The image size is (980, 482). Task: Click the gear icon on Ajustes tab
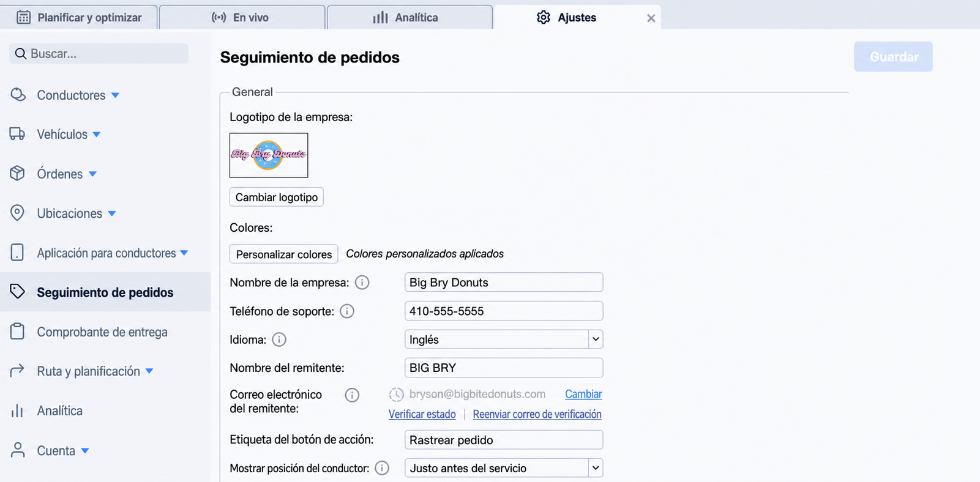pos(543,17)
